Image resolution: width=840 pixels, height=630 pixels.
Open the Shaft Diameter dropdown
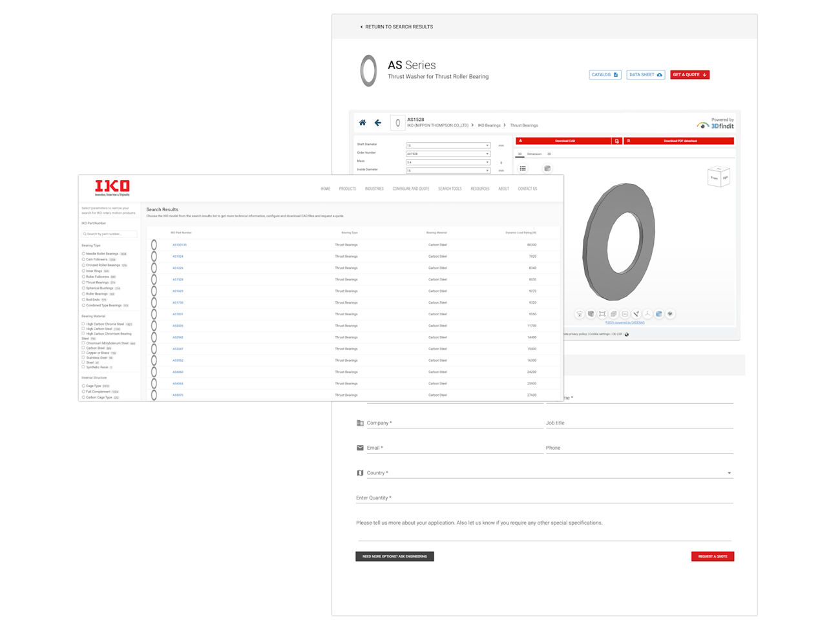point(448,145)
